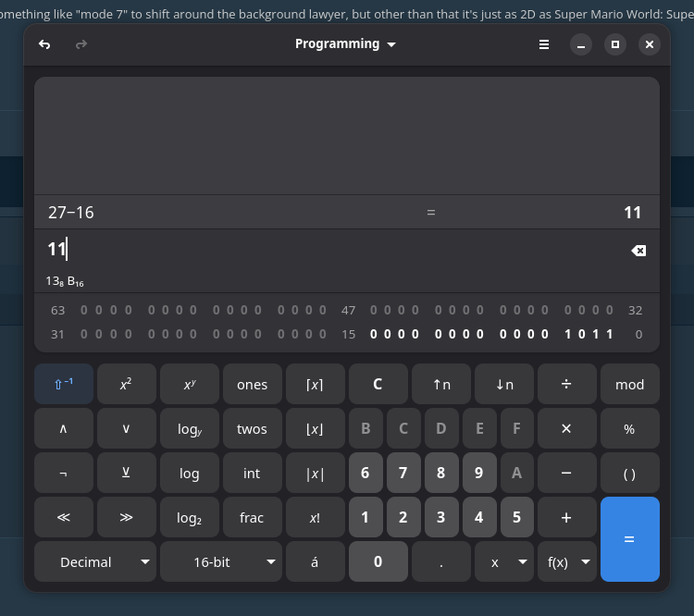Click digit 8 on the keypad
The image size is (694, 616).
click(x=441, y=473)
